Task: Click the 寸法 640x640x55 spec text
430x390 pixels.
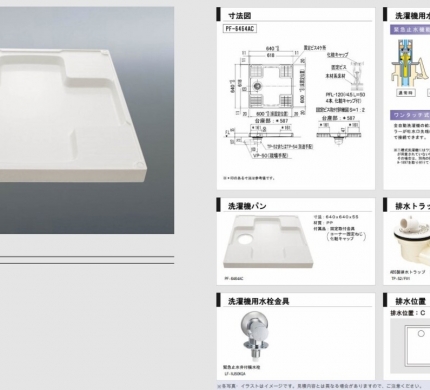Action: 336,217
